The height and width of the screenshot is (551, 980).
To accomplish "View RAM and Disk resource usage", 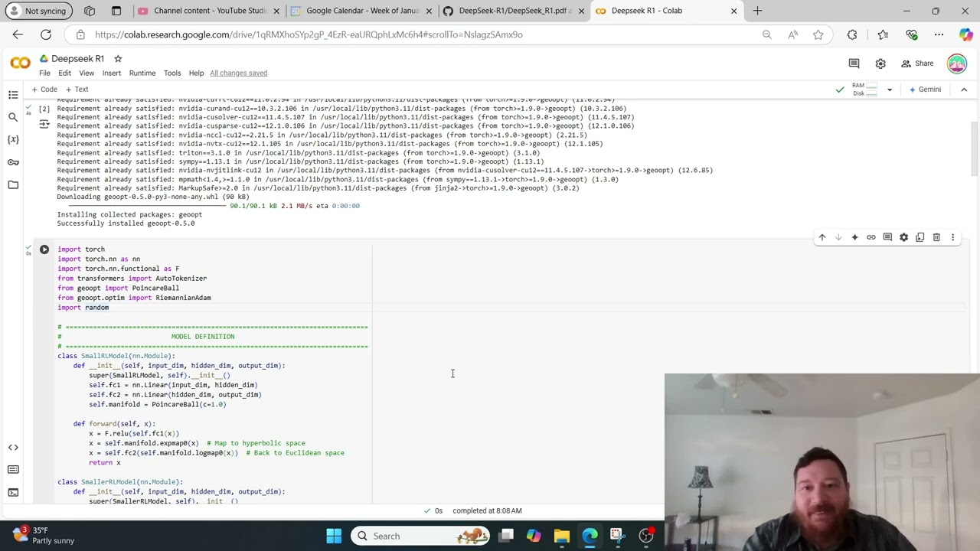I will [x=864, y=90].
